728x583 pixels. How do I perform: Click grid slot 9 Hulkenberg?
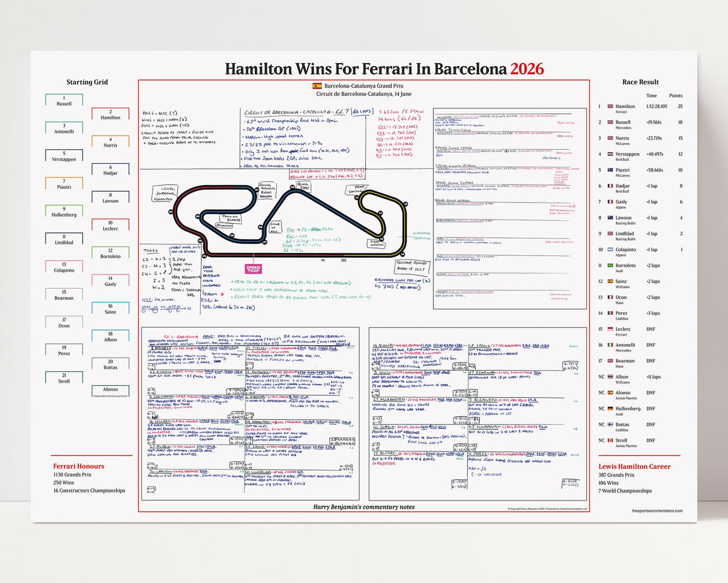click(64, 212)
